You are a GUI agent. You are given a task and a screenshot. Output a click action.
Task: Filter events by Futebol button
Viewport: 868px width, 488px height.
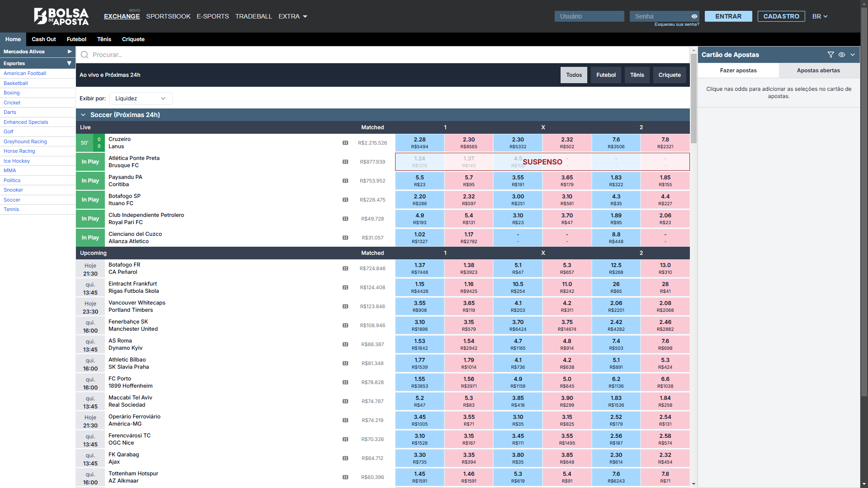click(x=606, y=75)
